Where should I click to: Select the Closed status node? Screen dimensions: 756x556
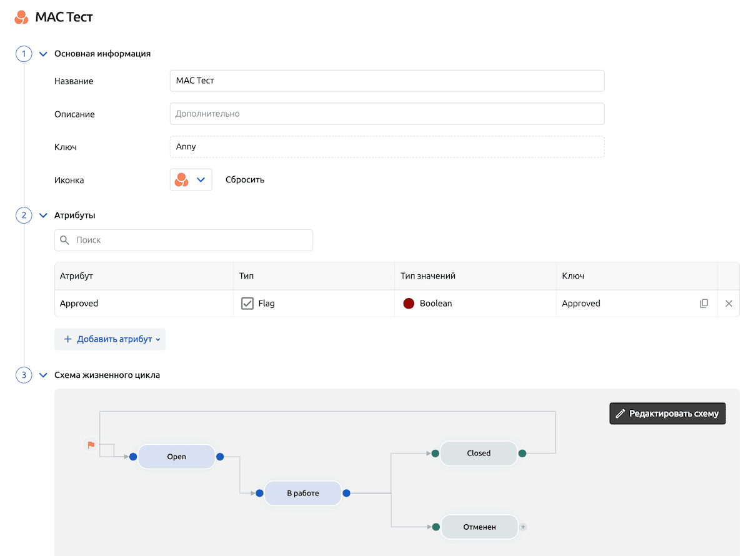(479, 454)
